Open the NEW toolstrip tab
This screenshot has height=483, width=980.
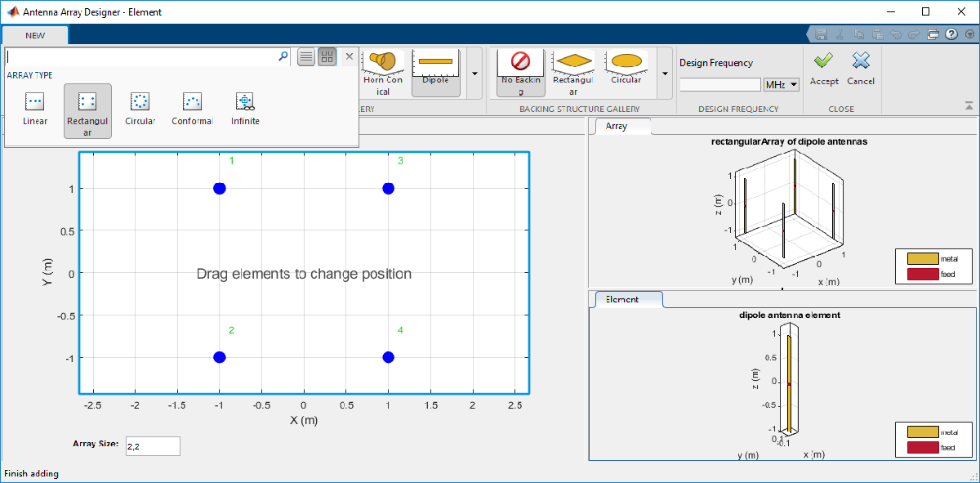click(35, 35)
